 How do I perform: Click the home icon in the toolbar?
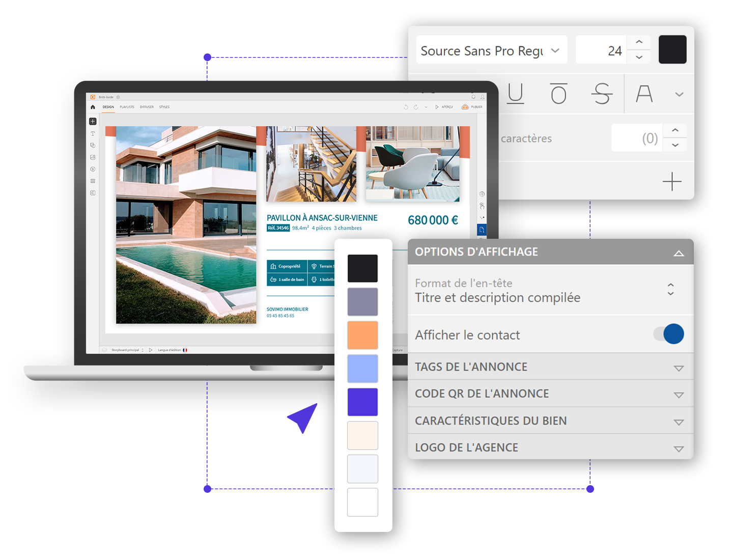(93, 107)
